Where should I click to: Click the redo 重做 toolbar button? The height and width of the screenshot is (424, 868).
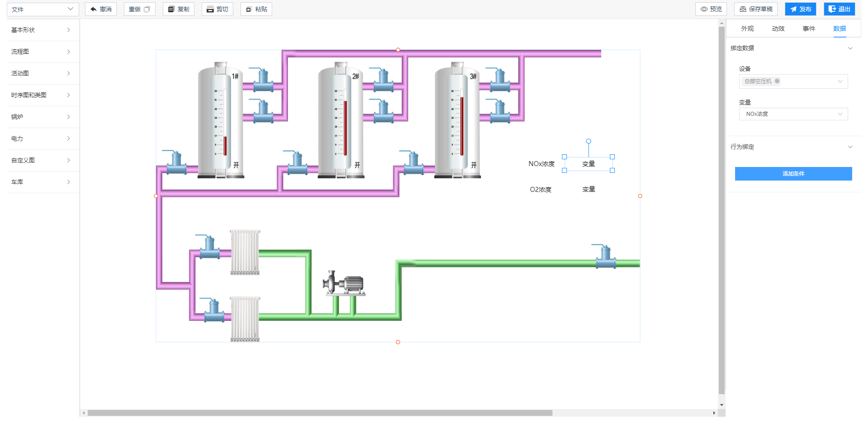coord(139,9)
